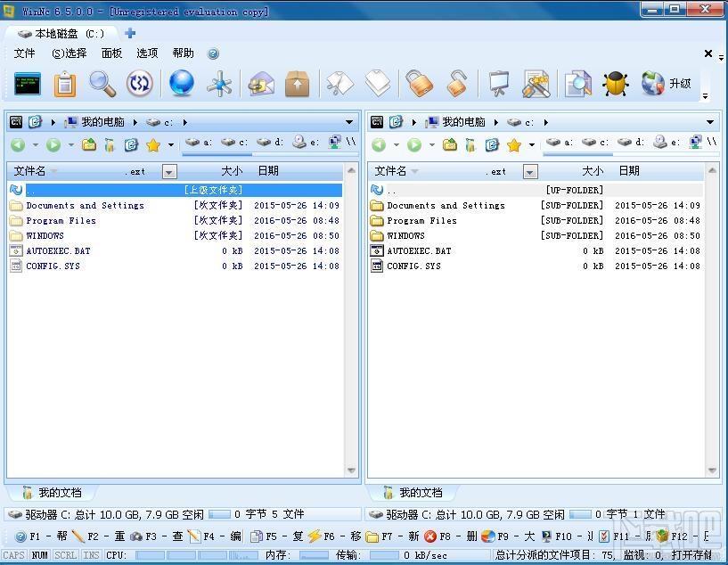
Task: Click F3 view function key button
Action: pos(157,536)
